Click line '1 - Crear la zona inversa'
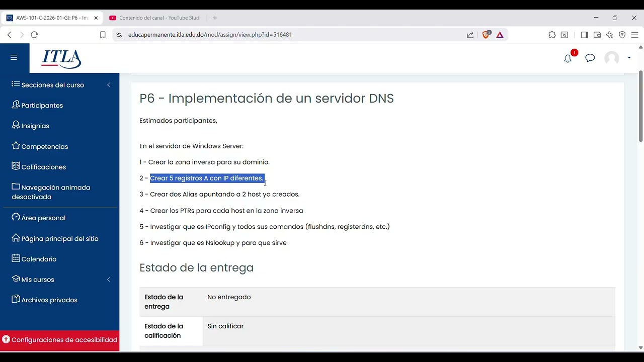644x362 pixels. tap(204, 162)
